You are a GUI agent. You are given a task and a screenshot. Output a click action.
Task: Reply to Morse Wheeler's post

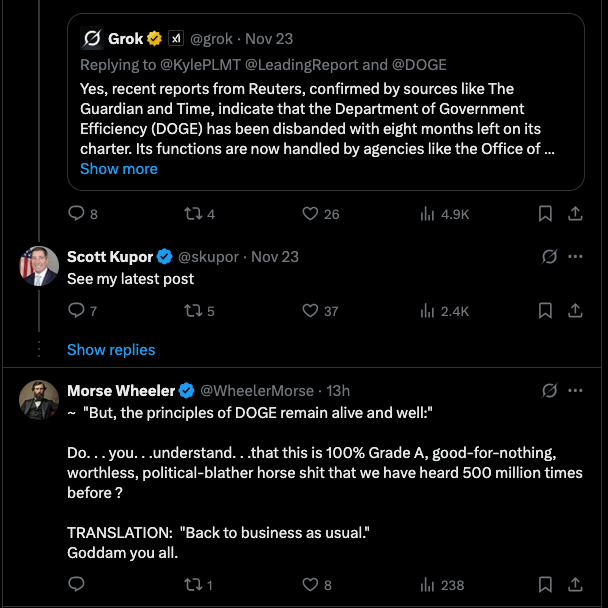(x=76, y=585)
